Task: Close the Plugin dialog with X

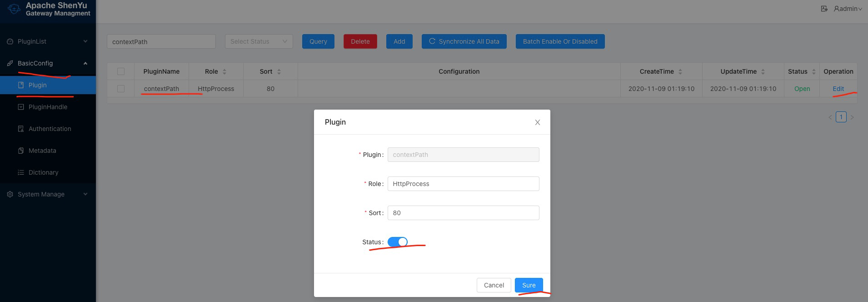Action: tap(537, 122)
